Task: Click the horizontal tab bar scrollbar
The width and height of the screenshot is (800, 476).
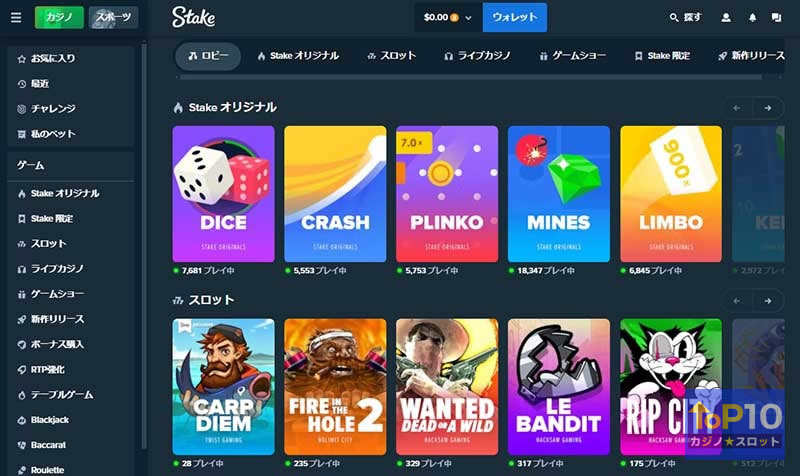Action: pyautogui.click(x=470, y=78)
